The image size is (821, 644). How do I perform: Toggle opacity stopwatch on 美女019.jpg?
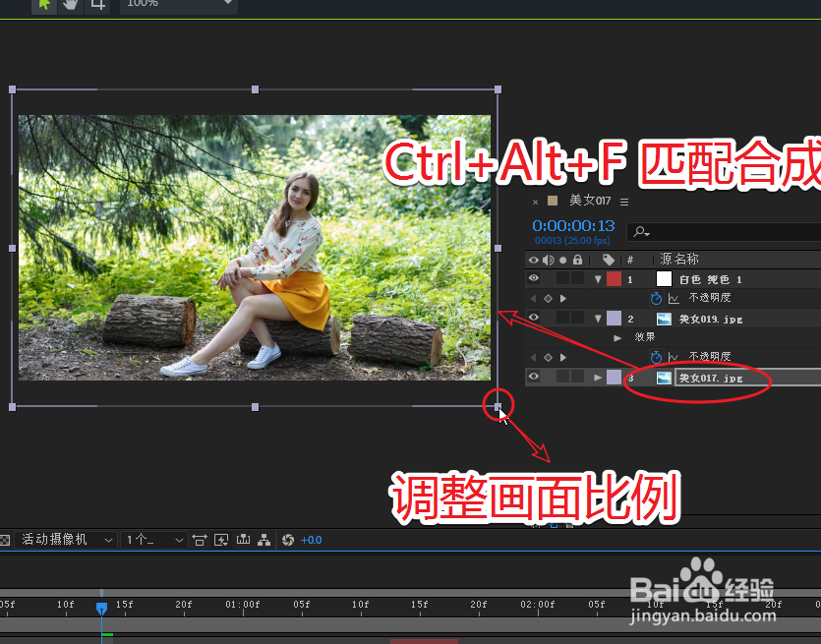656,357
